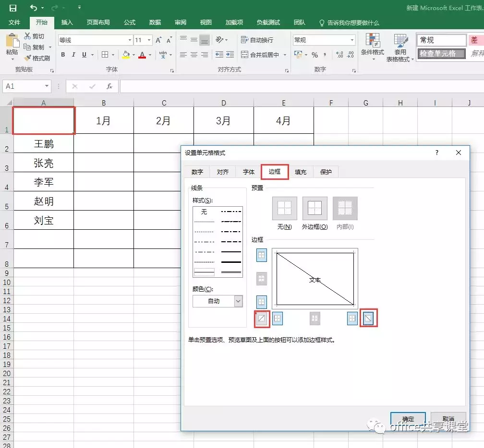Click the 确定 button
This screenshot has width=484, height=448.
(408, 418)
